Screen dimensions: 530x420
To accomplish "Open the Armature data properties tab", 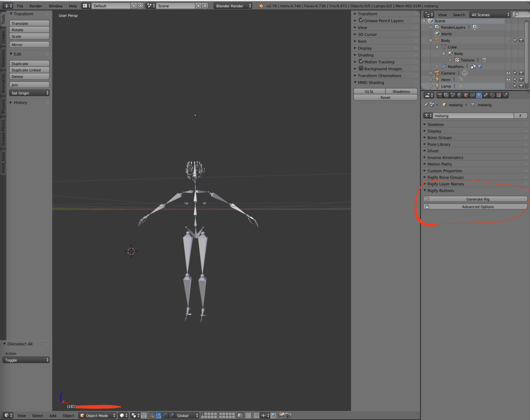I will (x=479, y=95).
